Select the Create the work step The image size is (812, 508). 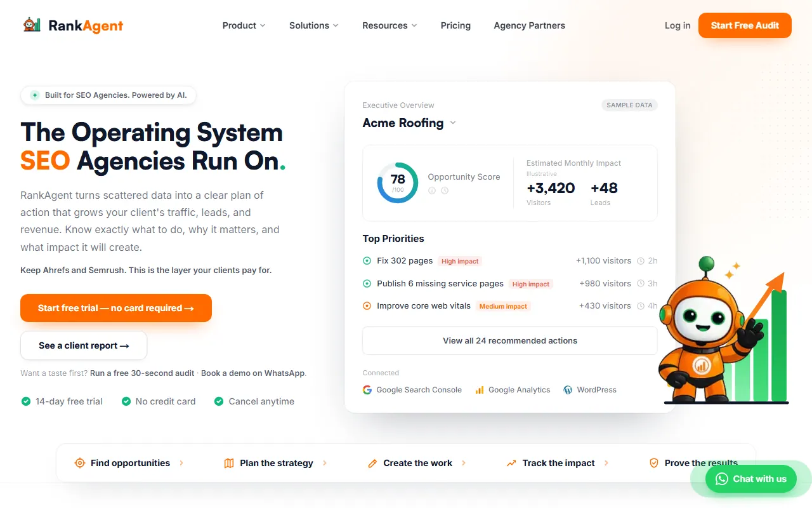pos(417,463)
